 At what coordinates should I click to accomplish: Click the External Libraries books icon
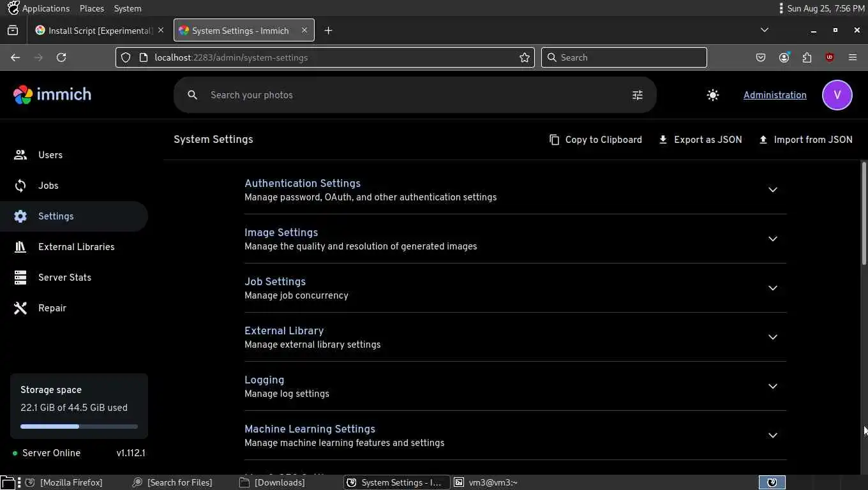[x=20, y=247]
